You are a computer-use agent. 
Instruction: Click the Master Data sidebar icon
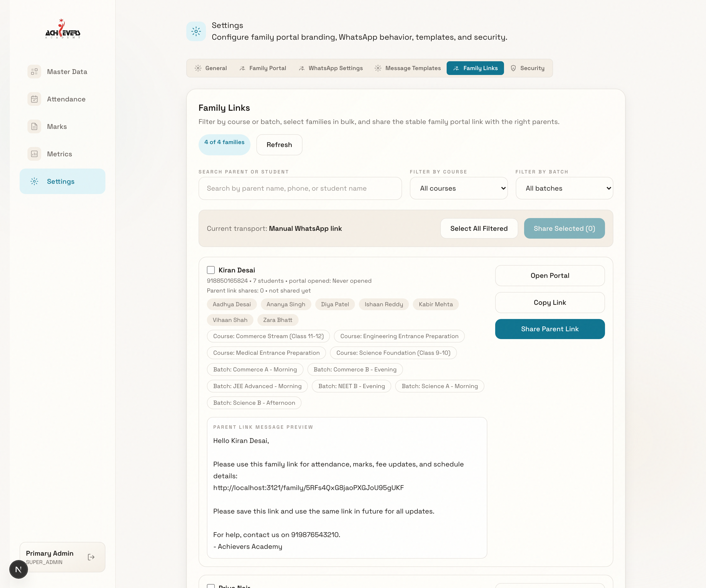pyautogui.click(x=34, y=72)
